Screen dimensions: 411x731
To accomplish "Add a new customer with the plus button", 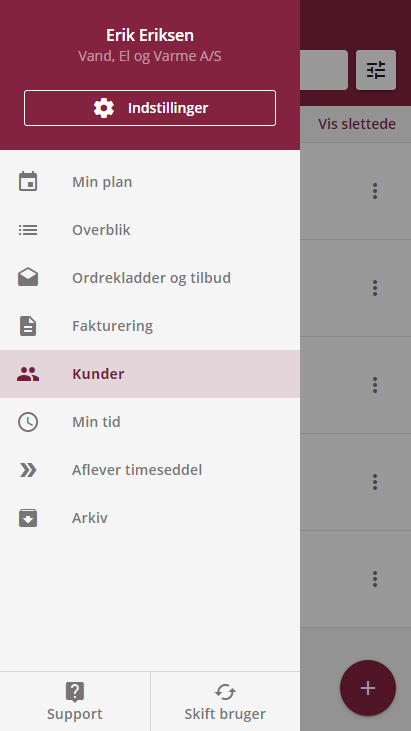I will coord(368,688).
